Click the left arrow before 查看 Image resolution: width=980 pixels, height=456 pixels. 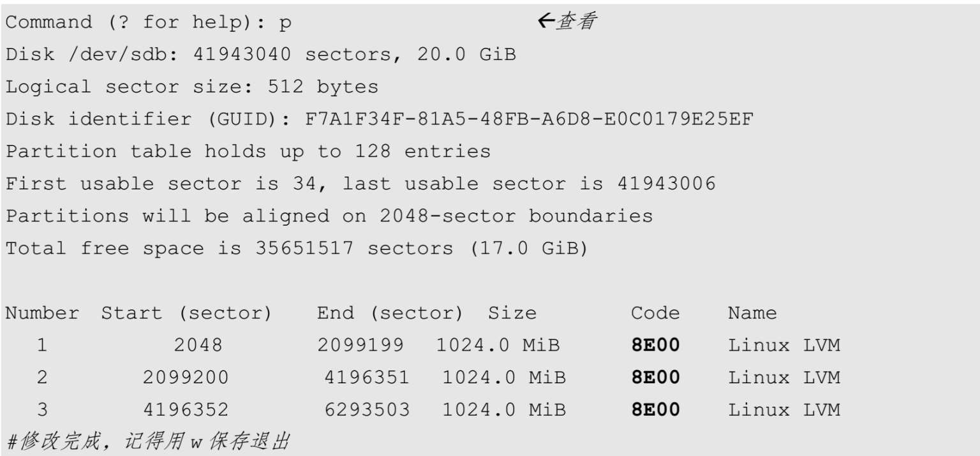pos(546,21)
